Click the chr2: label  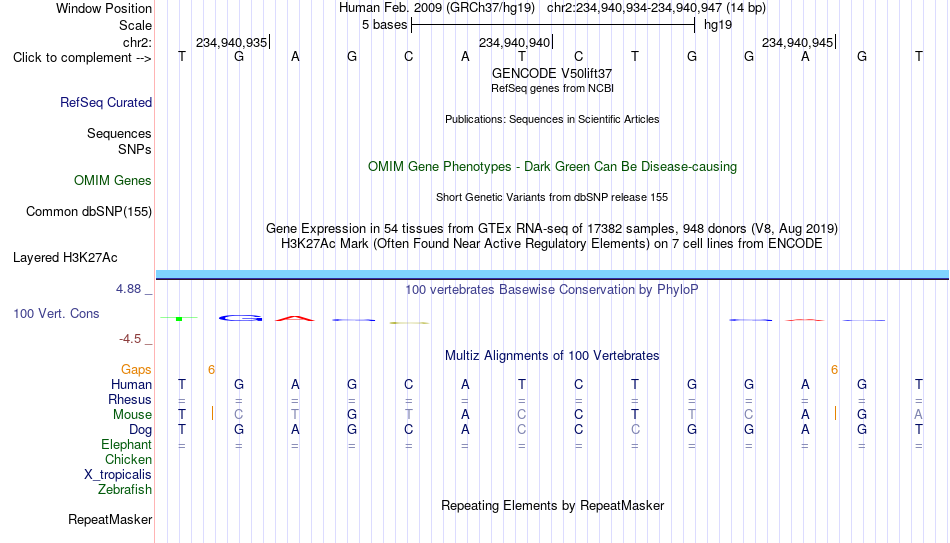coord(137,42)
